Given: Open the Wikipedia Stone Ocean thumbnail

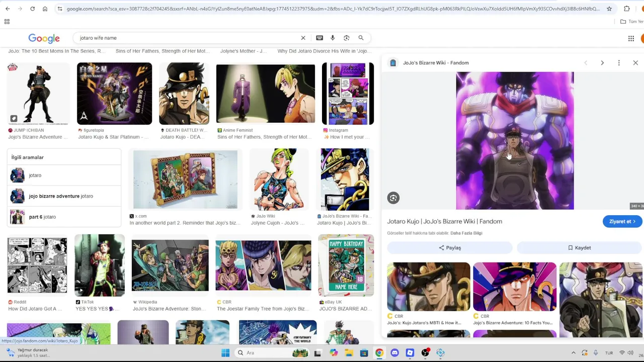Looking at the screenshot, I should point(170,265).
